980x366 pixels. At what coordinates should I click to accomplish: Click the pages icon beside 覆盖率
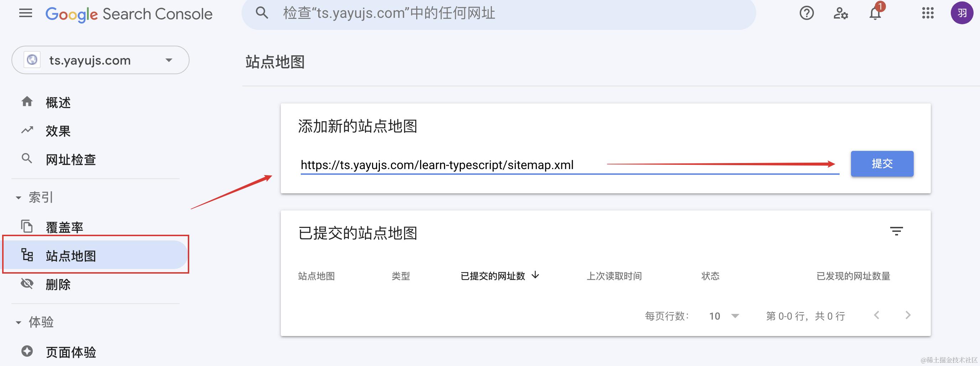point(27,226)
